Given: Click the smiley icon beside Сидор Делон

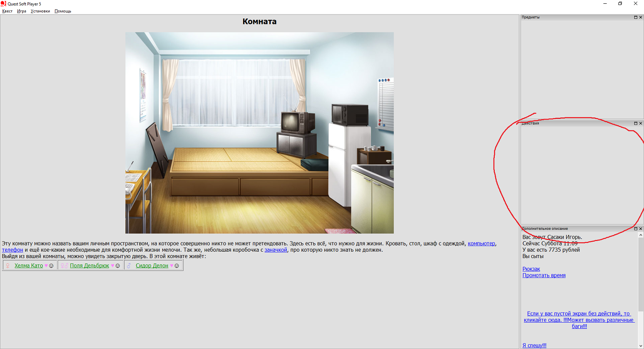Looking at the screenshot, I should click(x=177, y=266).
